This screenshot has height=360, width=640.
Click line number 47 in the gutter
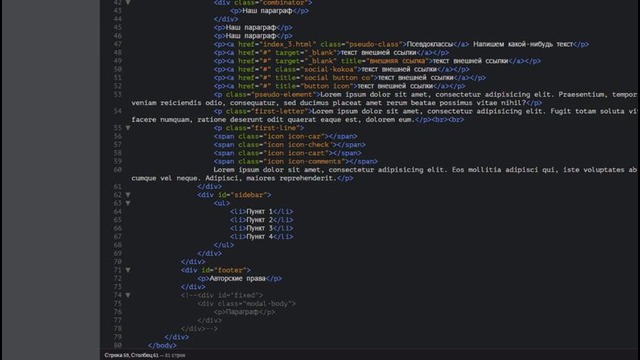click(118, 44)
